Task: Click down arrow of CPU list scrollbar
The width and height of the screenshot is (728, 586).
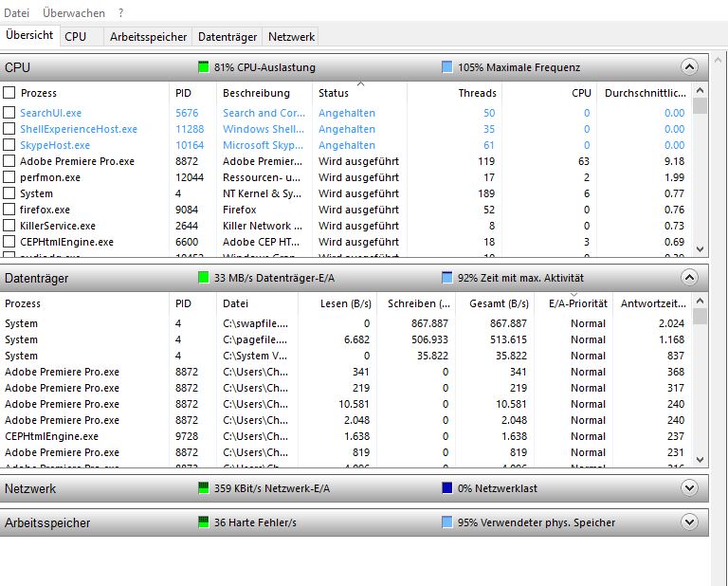Action: coord(701,249)
